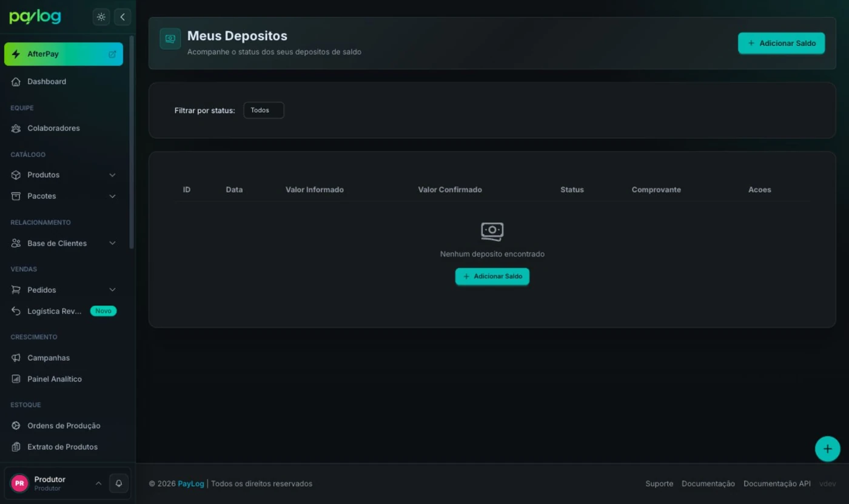849x504 pixels.
Task: Collapse the sidebar with the arrow button
Action: point(122,17)
